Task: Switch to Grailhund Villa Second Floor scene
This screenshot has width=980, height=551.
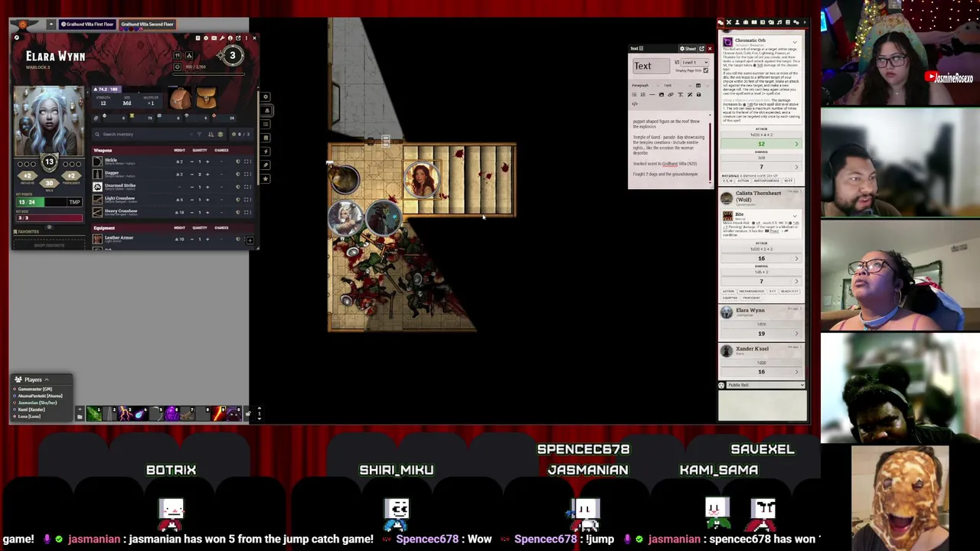Action: (147, 24)
